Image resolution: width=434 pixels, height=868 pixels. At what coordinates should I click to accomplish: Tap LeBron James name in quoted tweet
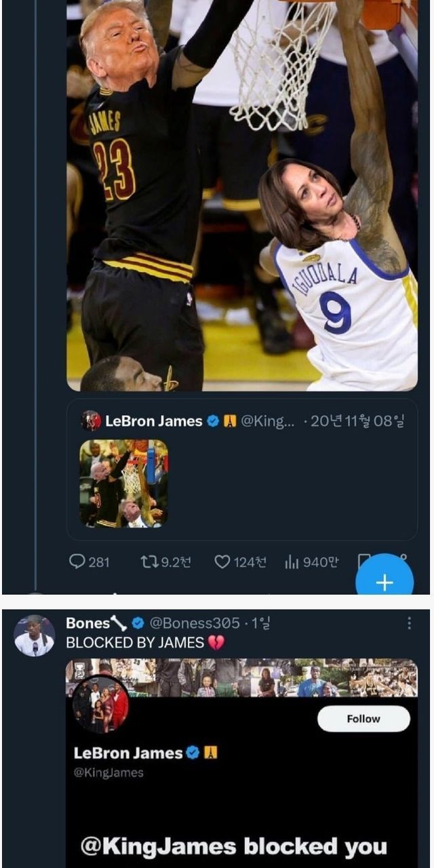point(153,421)
